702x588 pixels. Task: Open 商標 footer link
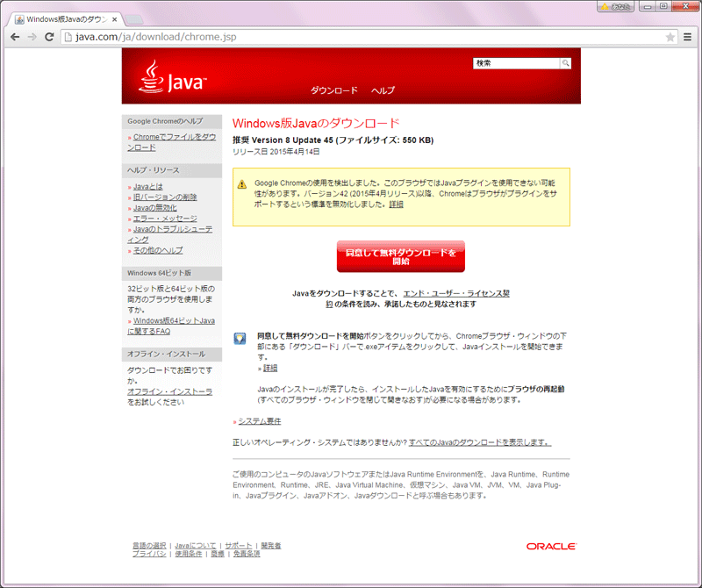coord(218,554)
